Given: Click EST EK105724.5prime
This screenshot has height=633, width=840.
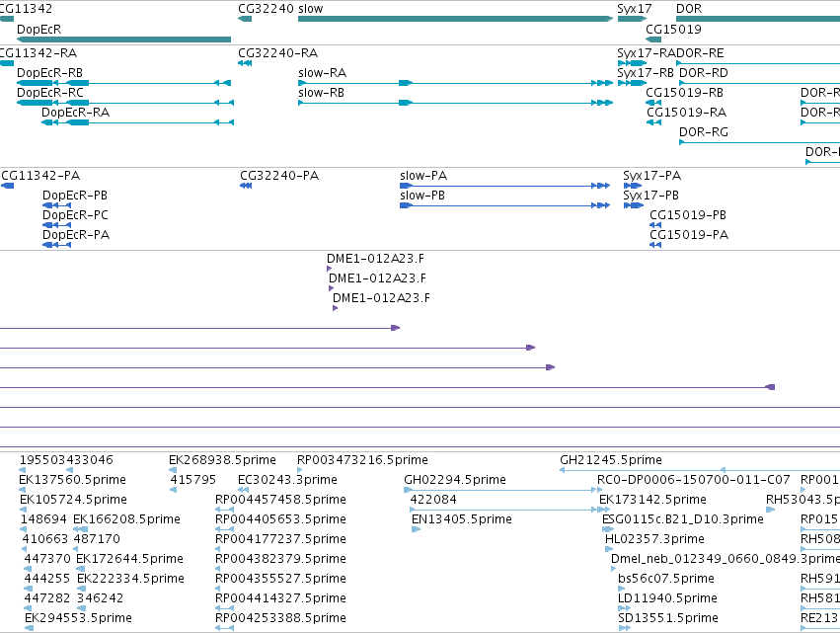Looking at the screenshot, I should [x=73, y=500].
